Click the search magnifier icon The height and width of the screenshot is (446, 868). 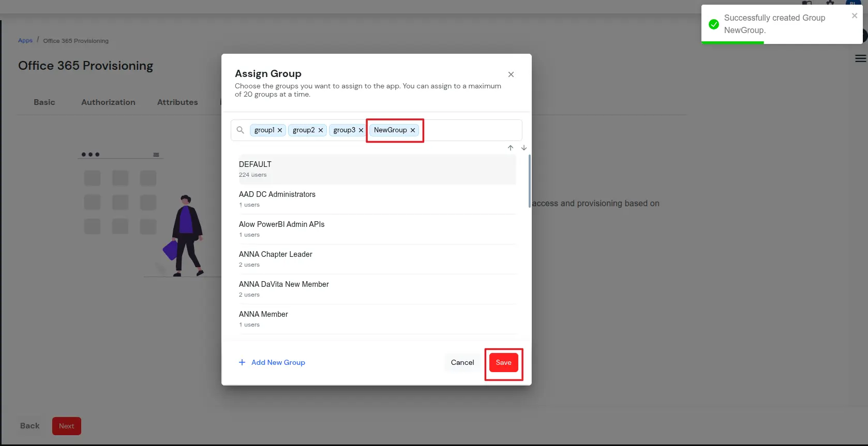241,130
